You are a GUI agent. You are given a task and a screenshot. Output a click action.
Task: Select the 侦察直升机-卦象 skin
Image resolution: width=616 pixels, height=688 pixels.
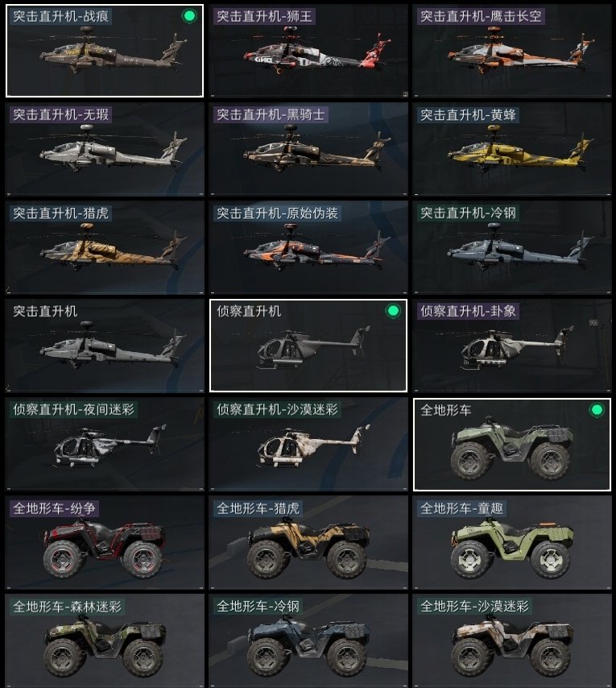(x=512, y=346)
